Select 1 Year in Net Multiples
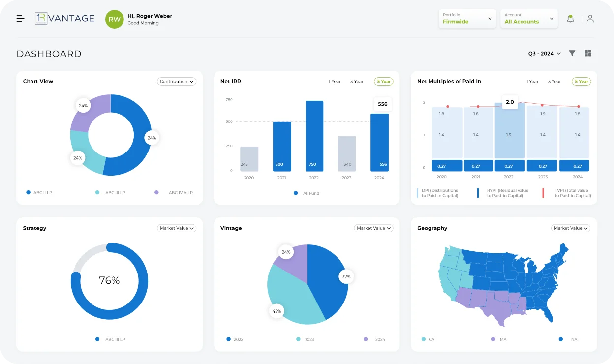This screenshot has width=614, height=364. 532,82
